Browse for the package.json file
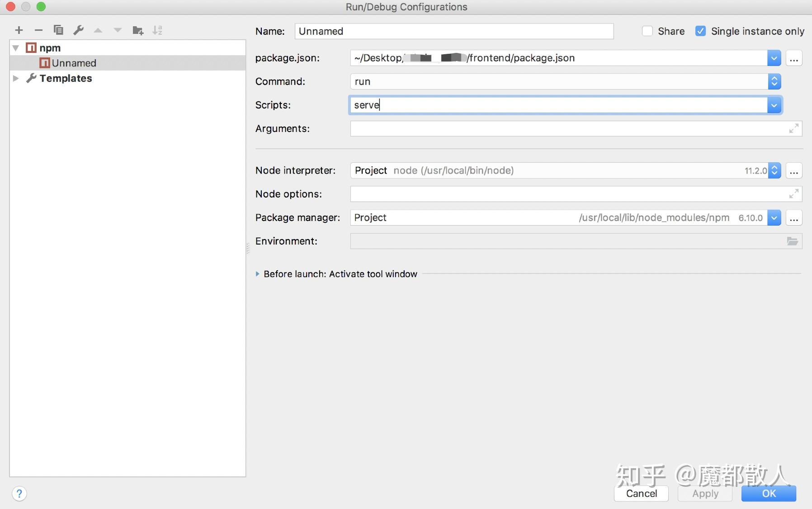Viewport: 812px width, 509px height. (794, 58)
